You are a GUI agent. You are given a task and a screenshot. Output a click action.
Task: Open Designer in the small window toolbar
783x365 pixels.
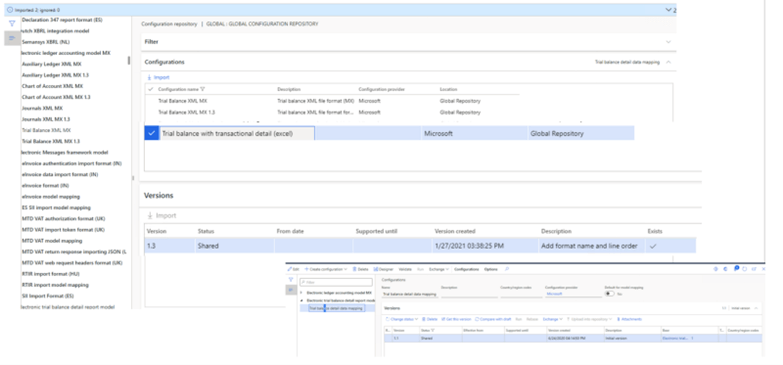384,269
